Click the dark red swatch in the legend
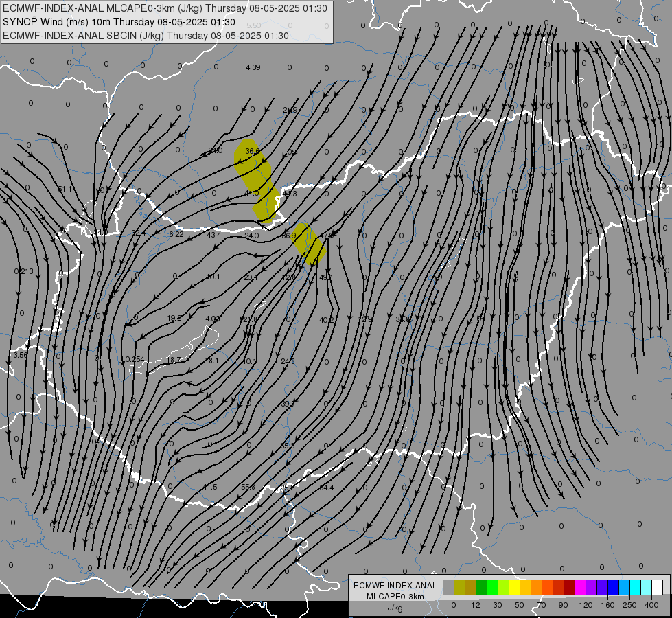 [x=569, y=587]
